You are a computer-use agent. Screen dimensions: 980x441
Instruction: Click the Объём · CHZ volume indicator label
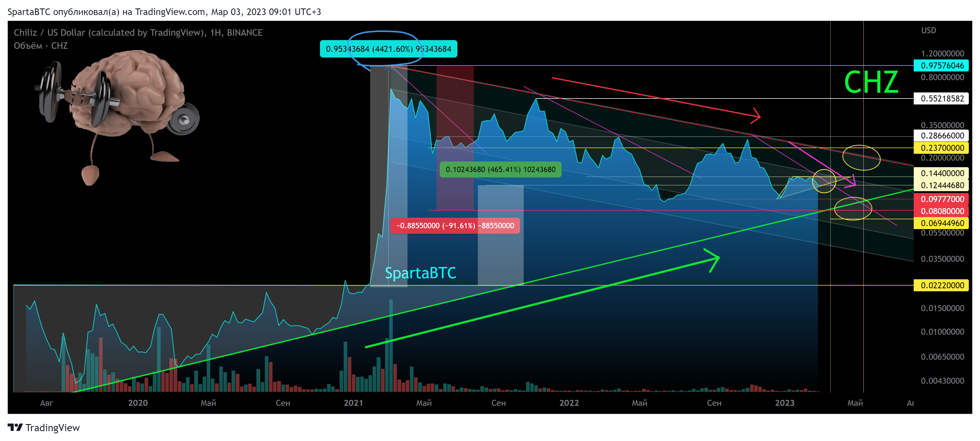(41, 46)
